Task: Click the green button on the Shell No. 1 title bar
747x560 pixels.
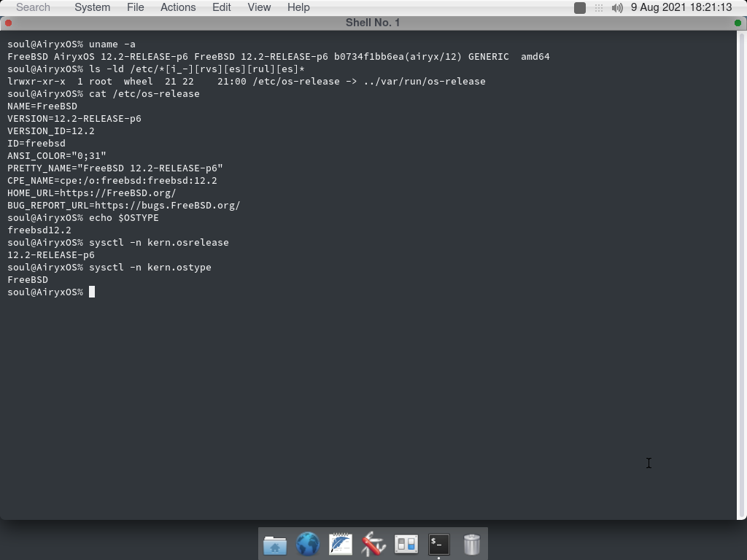Action: (x=738, y=23)
